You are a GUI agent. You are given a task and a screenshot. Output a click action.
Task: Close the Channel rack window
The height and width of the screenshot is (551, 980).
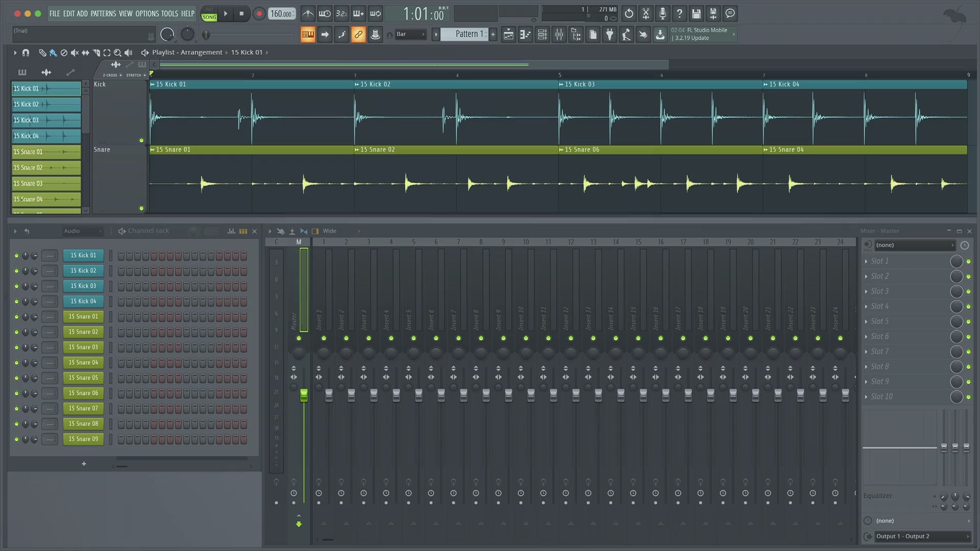[x=254, y=231]
